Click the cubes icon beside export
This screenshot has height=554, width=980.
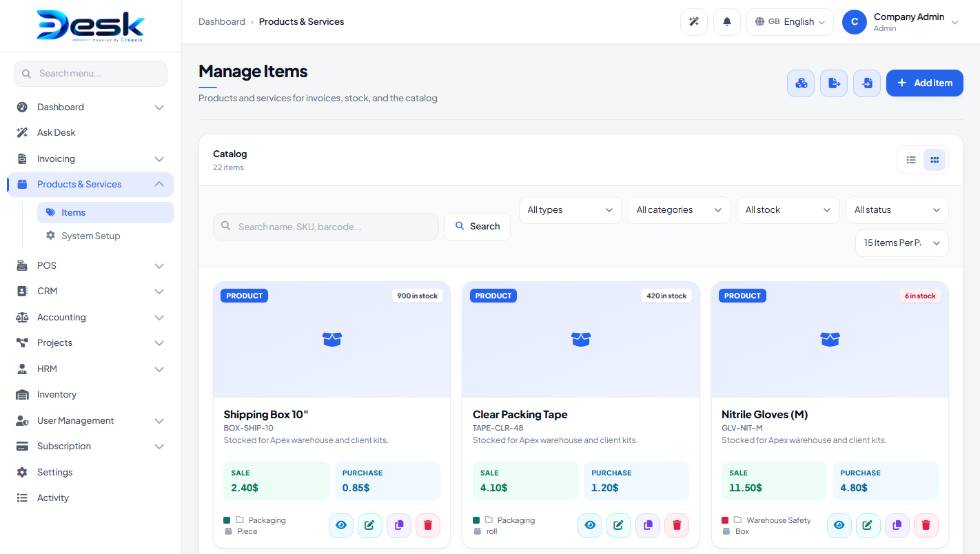[x=801, y=83]
